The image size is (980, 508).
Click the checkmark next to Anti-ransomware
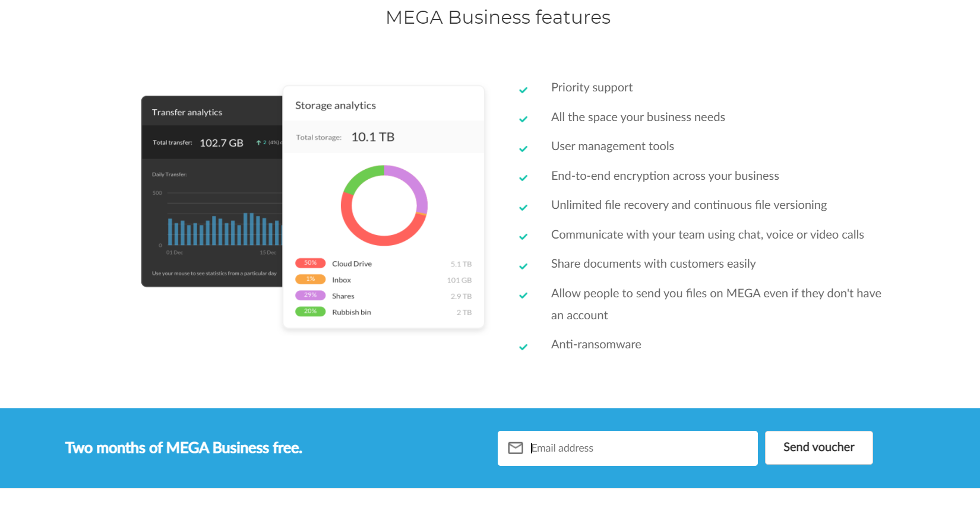click(523, 347)
